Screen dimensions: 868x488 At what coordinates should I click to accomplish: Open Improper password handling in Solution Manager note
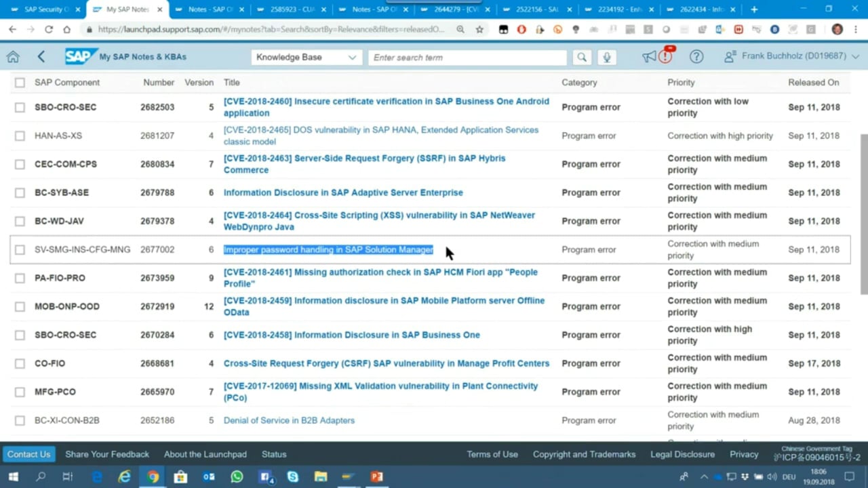pyautogui.click(x=328, y=249)
